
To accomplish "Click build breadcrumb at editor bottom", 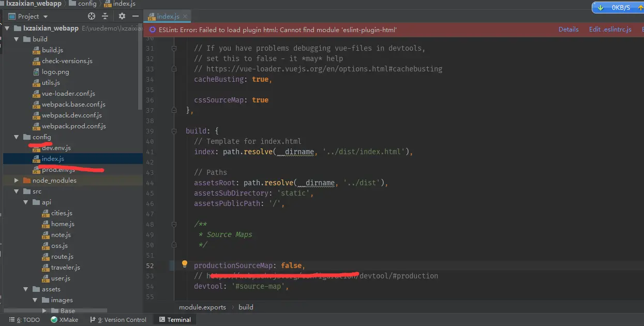I will click(x=246, y=307).
